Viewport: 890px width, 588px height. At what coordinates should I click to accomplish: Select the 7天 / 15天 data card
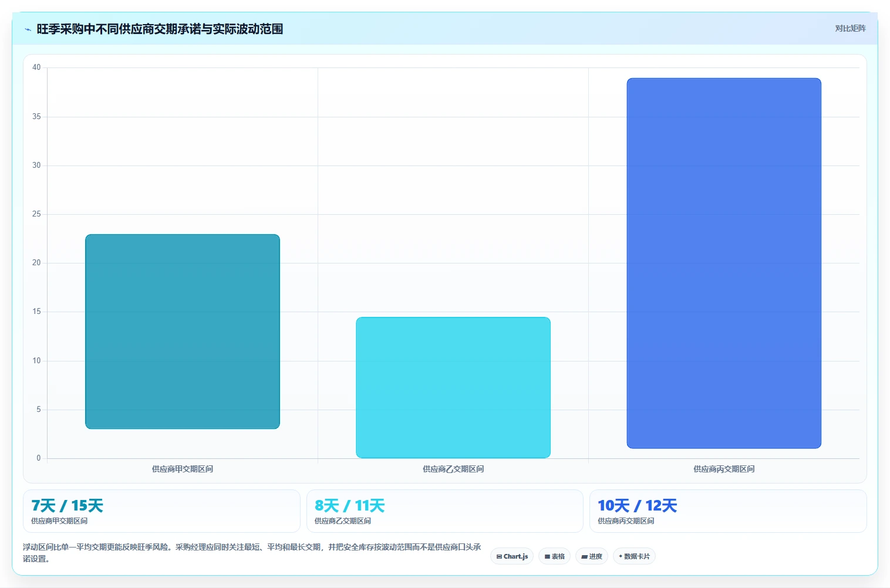tap(161, 511)
